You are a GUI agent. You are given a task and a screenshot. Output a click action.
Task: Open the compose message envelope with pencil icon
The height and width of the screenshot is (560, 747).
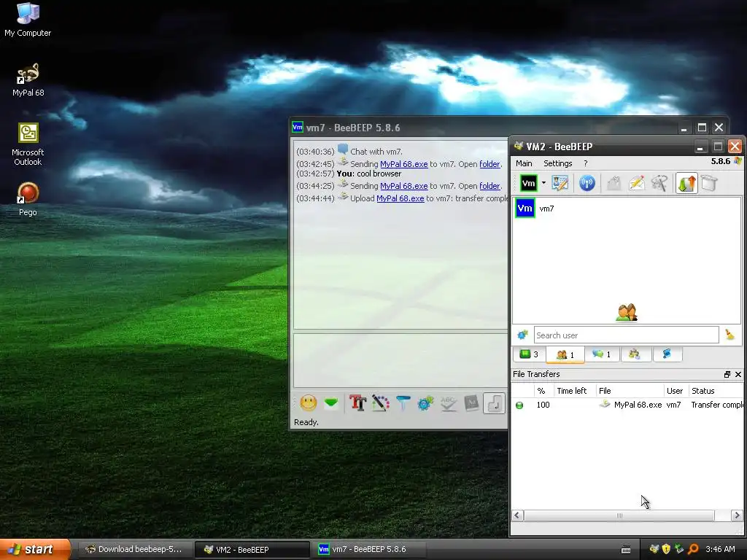(637, 183)
